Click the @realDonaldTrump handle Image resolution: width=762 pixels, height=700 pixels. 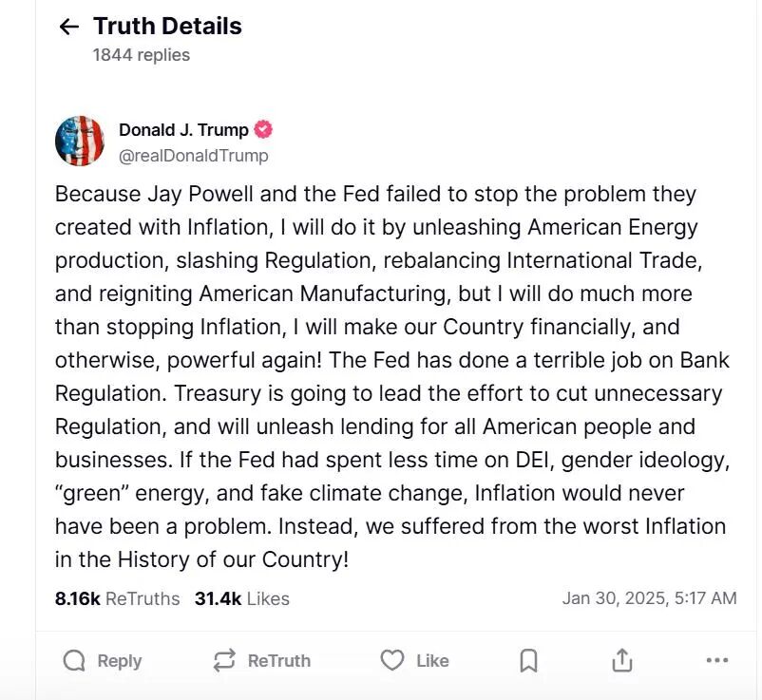(194, 156)
